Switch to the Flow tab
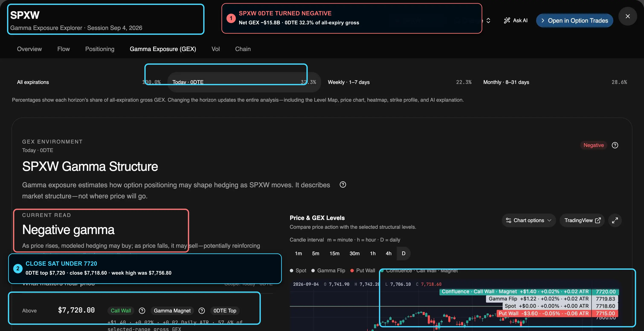The width and height of the screenshot is (644, 331). pyautogui.click(x=64, y=49)
